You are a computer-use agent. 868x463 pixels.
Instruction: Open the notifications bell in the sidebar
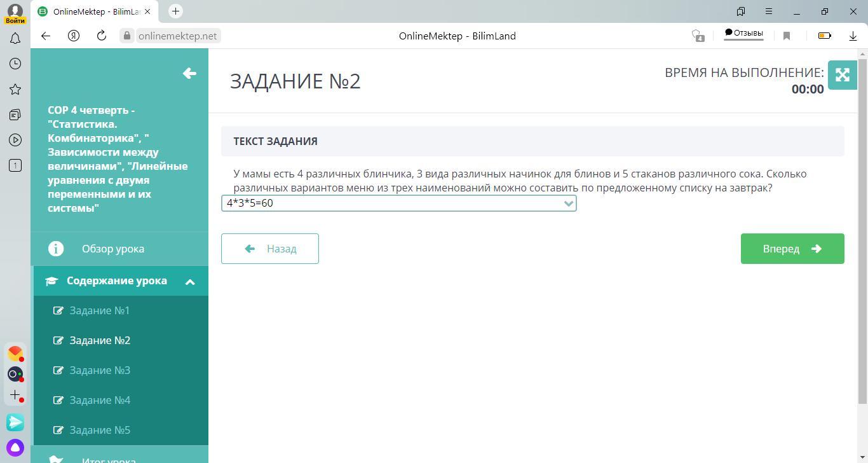tap(15, 39)
